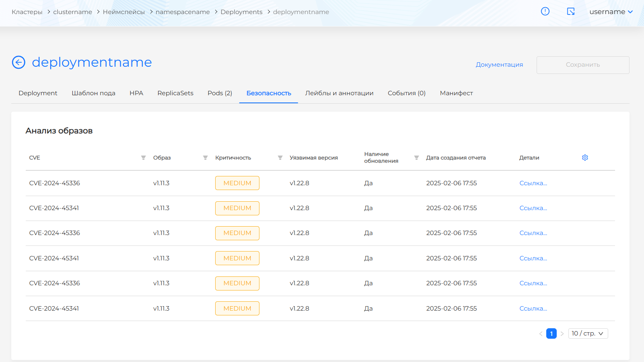Image resolution: width=644 pixels, height=362 pixels.
Task: Open the Образ column filter icon
Action: [205, 157]
